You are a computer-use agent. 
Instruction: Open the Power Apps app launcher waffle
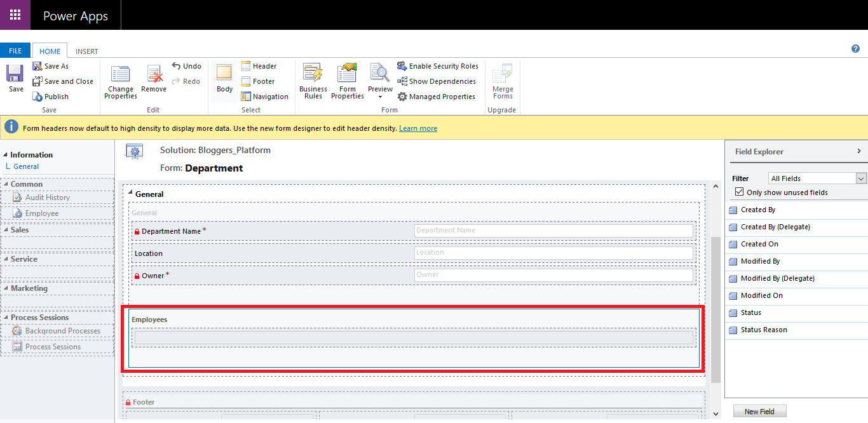click(x=14, y=14)
